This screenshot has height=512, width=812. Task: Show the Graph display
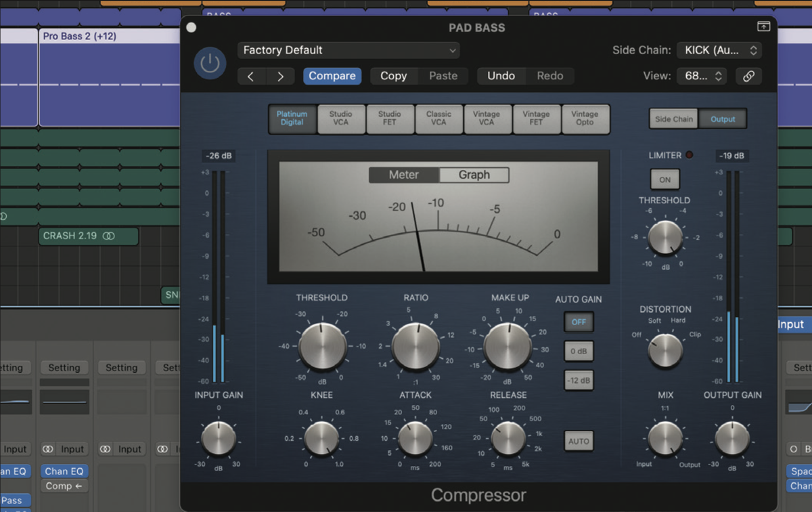point(474,175)
